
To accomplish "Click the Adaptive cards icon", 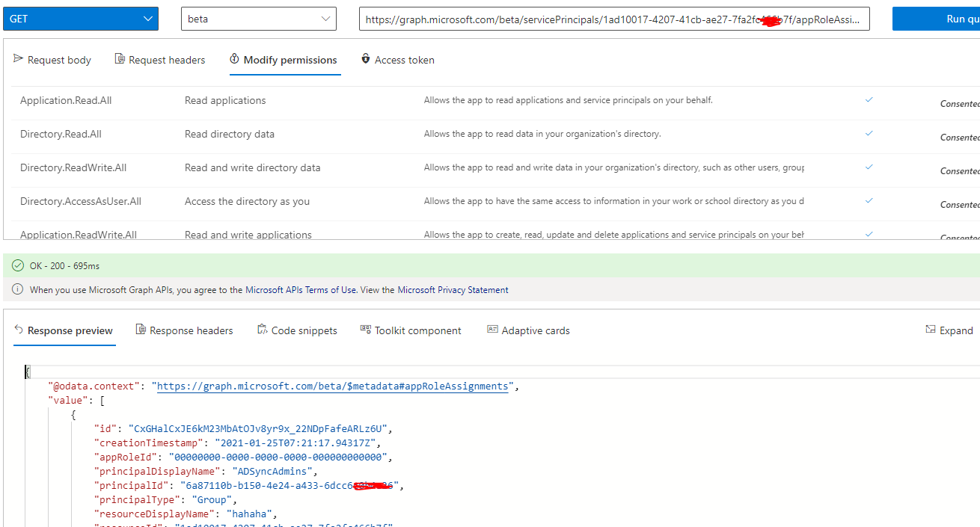I will pyautogui.click(x=492, y=329).
